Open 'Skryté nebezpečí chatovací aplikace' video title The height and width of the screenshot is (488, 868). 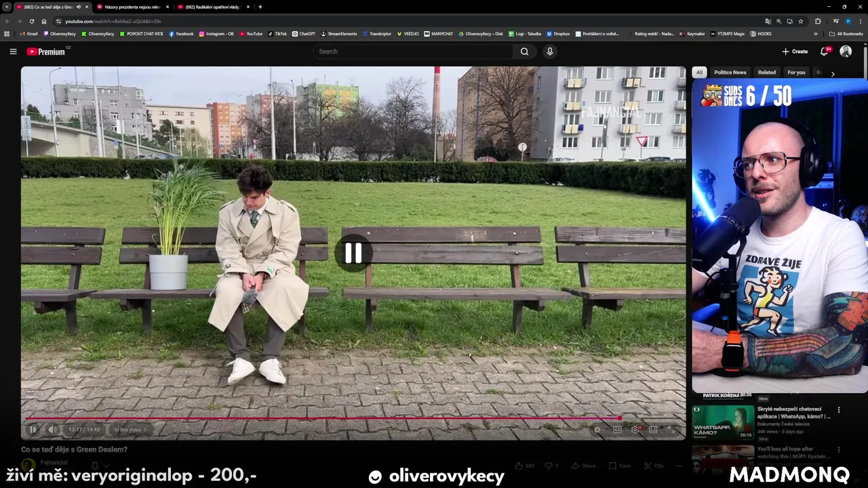click(x=793, y=413)
